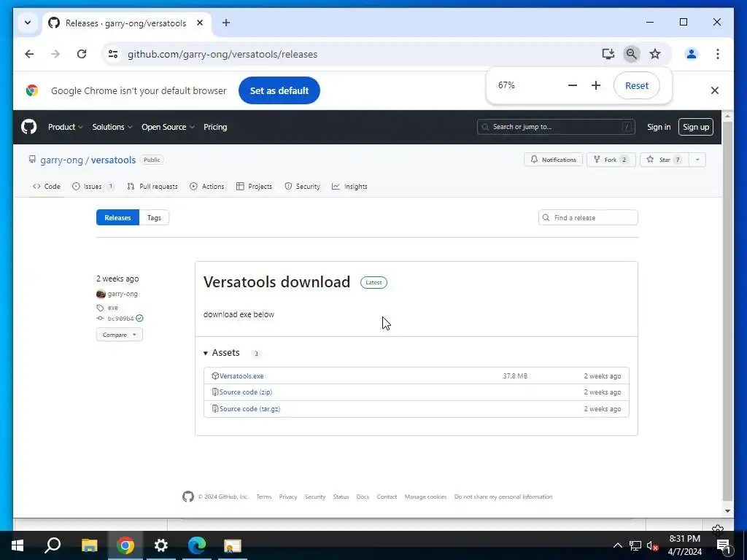
Task: Focus the Find a release field
Action: pyautogui.click(x=588, y=217)
